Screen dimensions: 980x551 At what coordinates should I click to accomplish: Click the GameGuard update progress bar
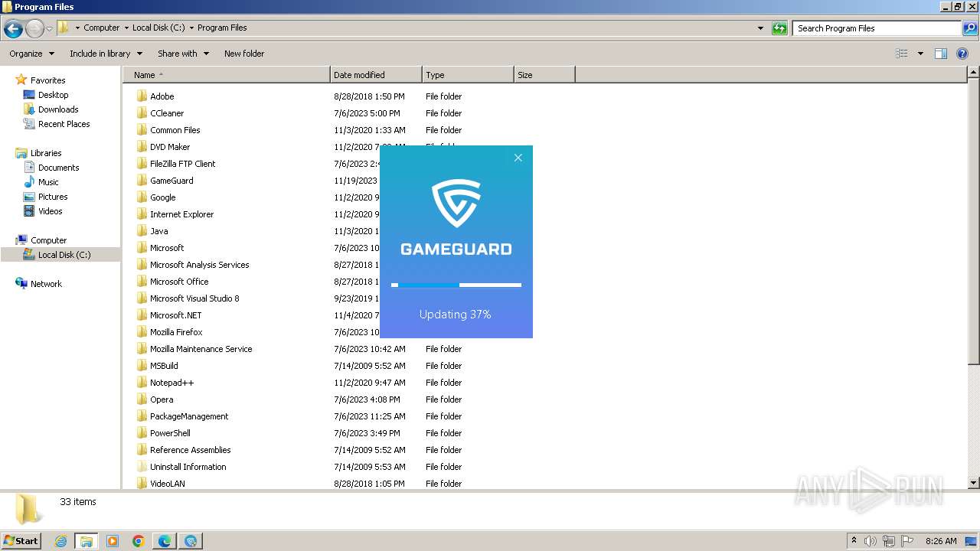(x=456, y=285)
